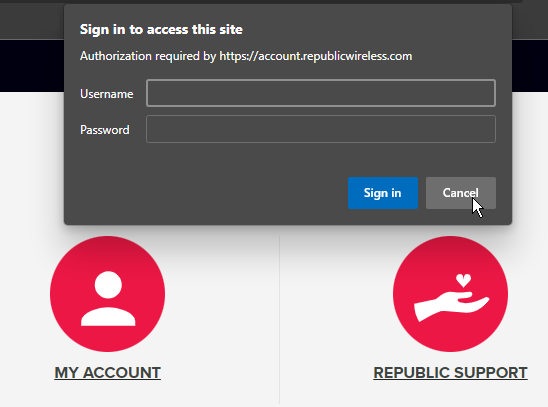Follow the REPUBLIC SUPPORT link
Viewport: 548px width, 407px height.
click(x=450, y=372)
